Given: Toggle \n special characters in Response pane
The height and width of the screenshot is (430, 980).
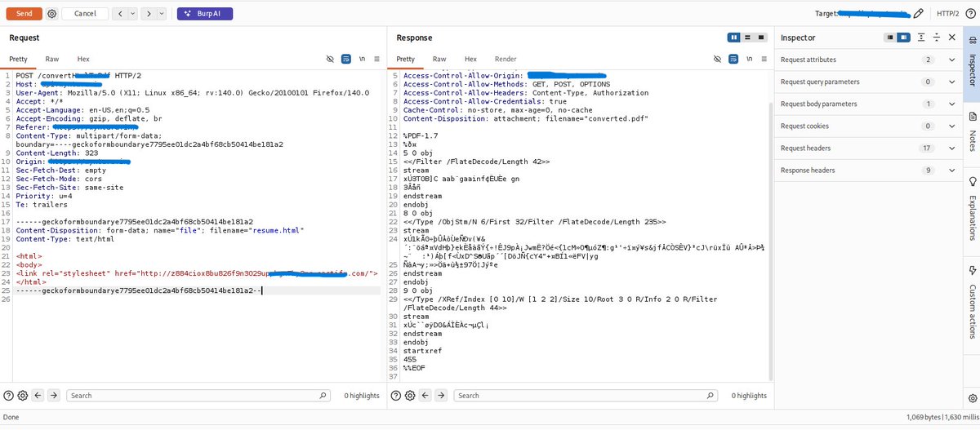Looking at the screenshot, I should click(x=749, y=60).
